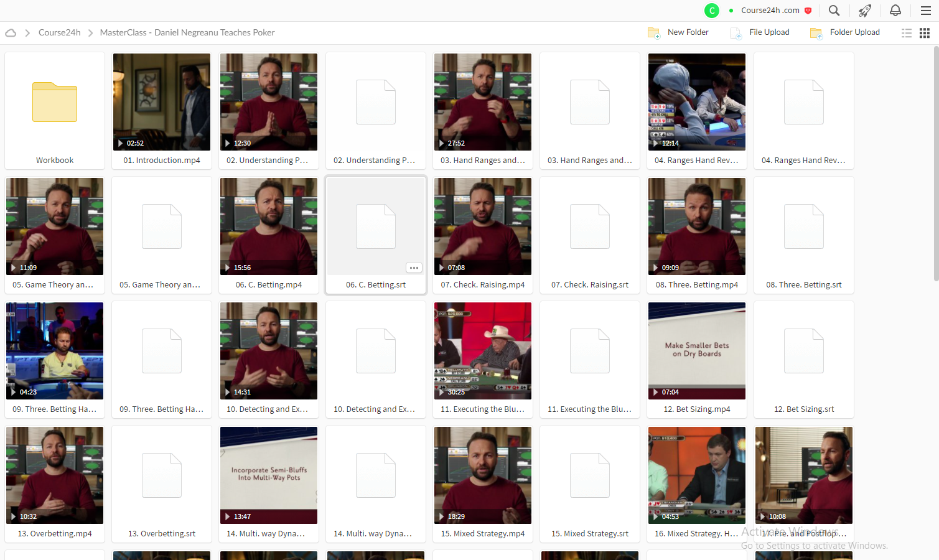Select 15. Mixed Strategy.srt file icon
Viewport: 939px width, 560px height.
pyautogui.click(x=590, y=475)
